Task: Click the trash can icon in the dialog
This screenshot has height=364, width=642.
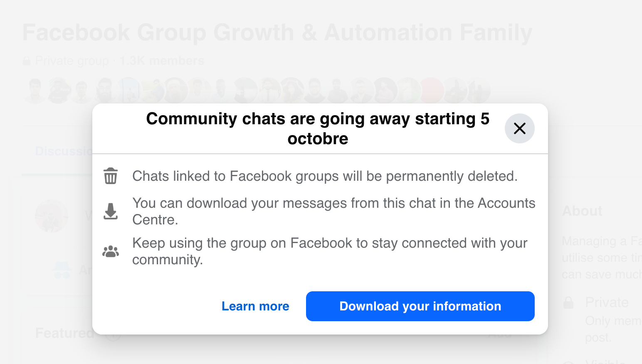Action: (111, 176)
